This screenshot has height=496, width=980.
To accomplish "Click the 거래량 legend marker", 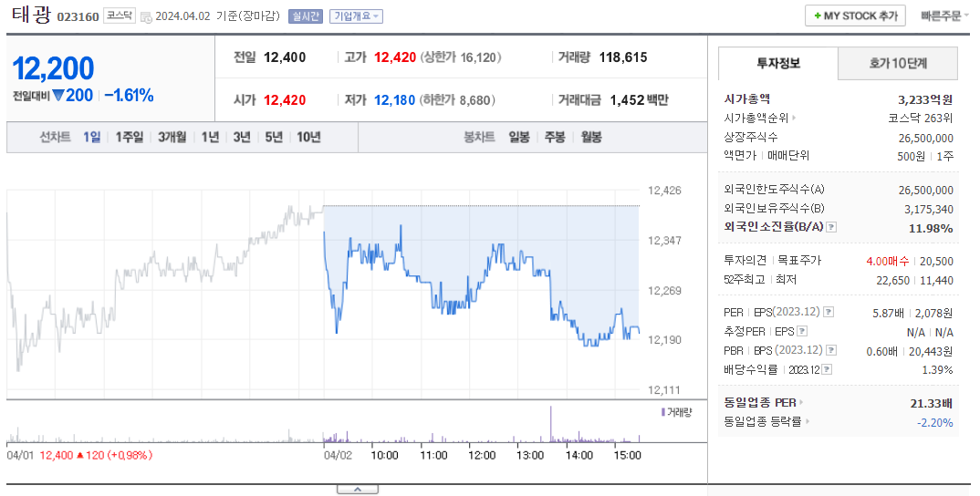I will coord(663,412).
